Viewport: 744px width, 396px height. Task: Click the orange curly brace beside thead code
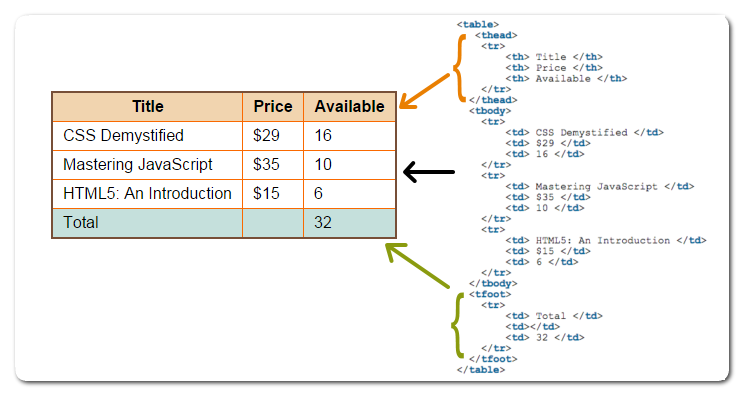[x=459, y=68]
